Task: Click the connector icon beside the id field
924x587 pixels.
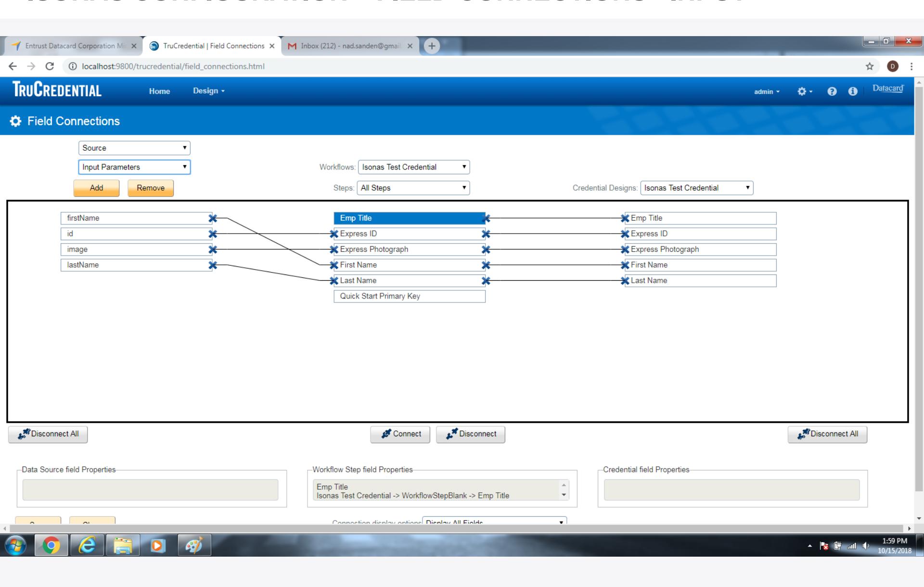Action: tap(213, 234)
